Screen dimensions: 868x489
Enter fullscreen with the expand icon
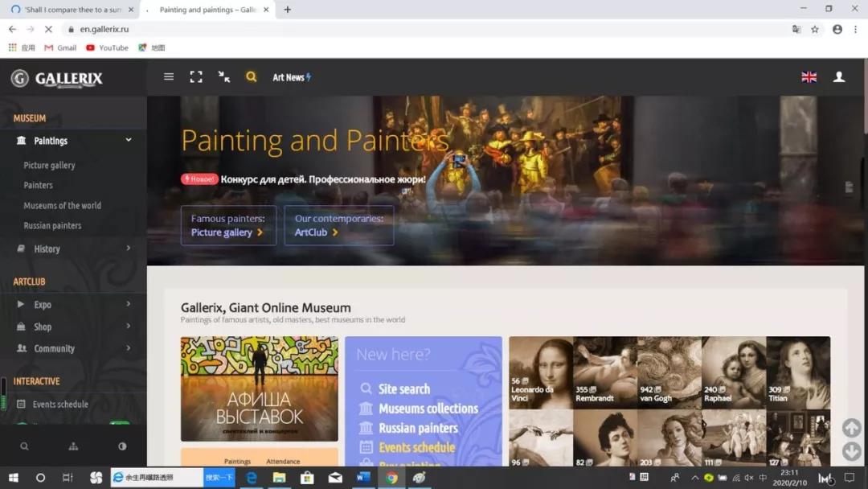(x=196, y=77)
